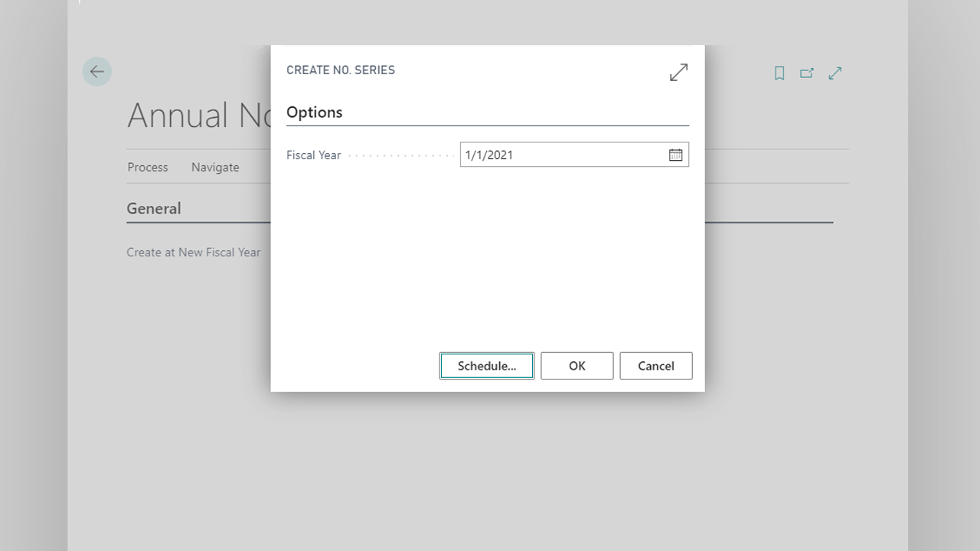Open the Fiscal Year calendar picker
Screen dimensions: 980x551
click(x=675, y=155)
